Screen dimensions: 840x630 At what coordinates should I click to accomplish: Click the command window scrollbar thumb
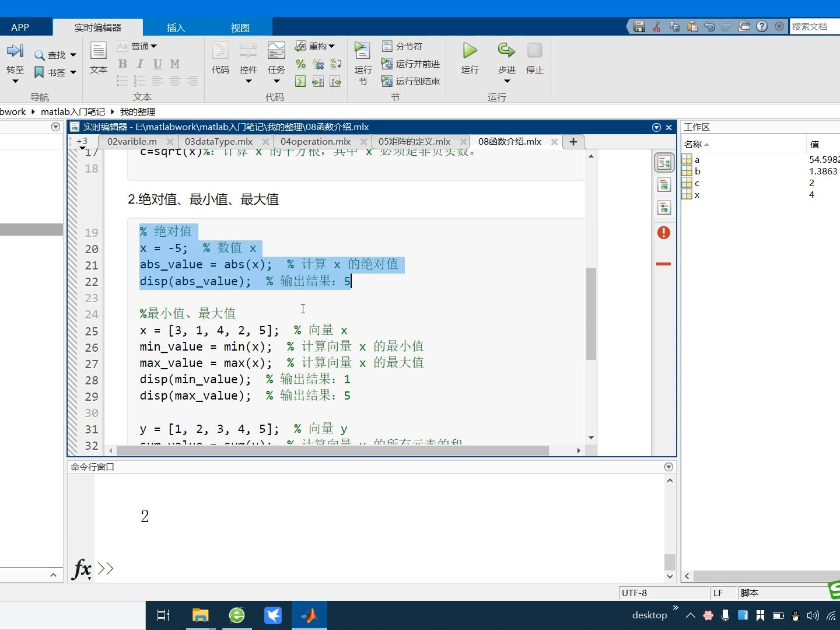point(670,562)
